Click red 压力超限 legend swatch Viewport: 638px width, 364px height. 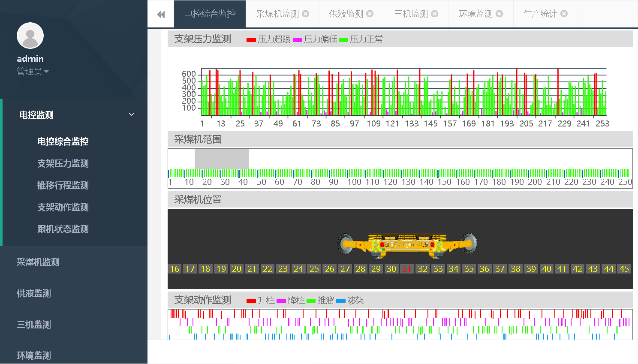(x=251, y=40)
